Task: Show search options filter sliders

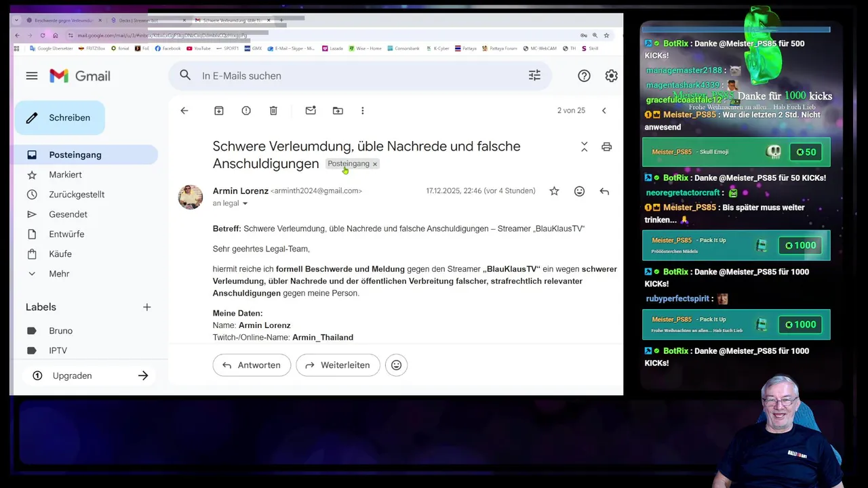Action: 534,76
